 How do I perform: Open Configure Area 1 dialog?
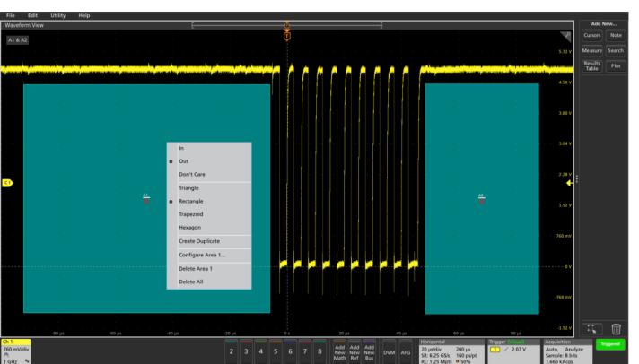click(209, 255)
